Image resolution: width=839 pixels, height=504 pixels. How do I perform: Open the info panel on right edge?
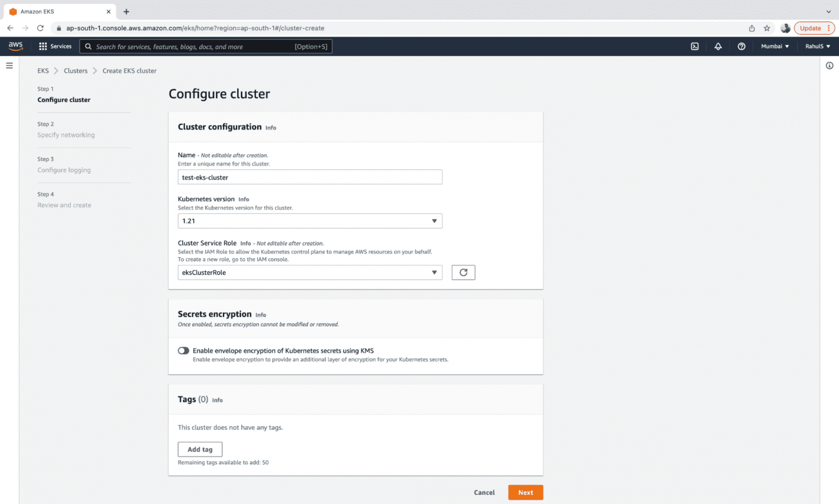830,65
